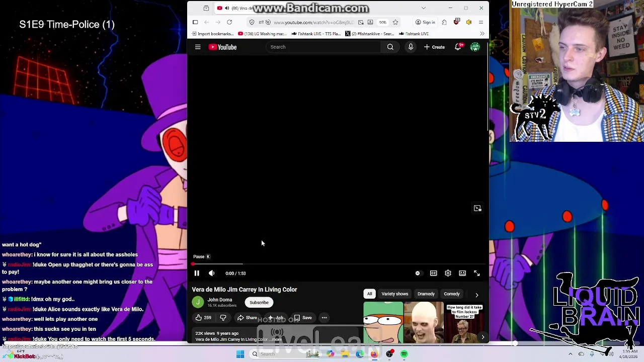This screenshot has width=644, height=362.
Task: Show hidden system tray icons
Action: (x=570, y=354)
